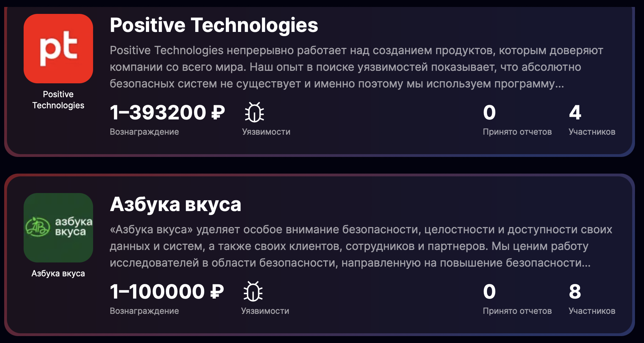Click the Азбука вкуса caption under logo
This screenshot has width=644, height=343.
pos(58,274)
